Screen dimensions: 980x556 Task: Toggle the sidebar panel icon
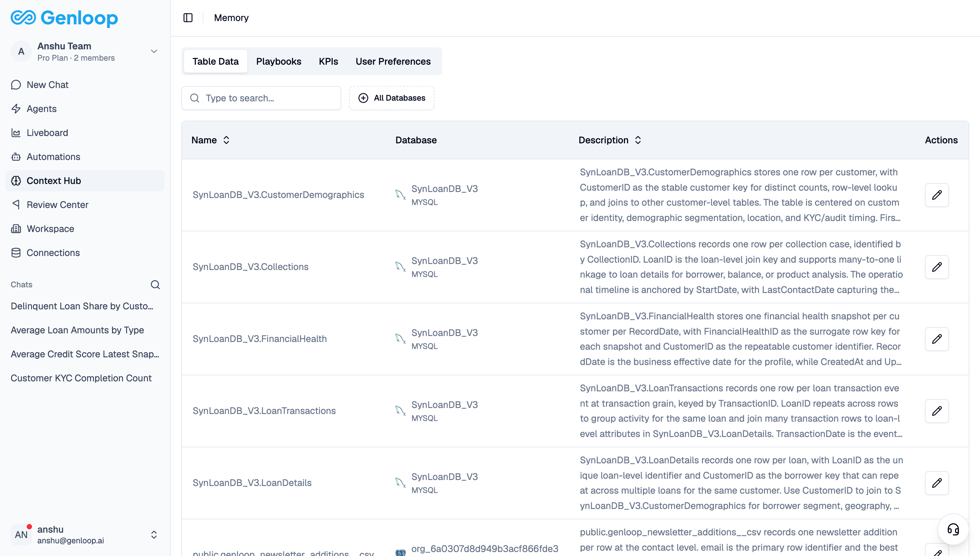188,18
